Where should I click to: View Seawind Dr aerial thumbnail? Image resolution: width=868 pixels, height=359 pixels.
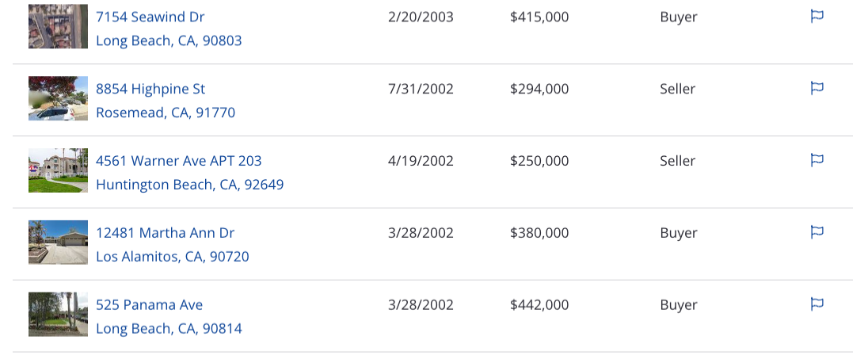pos(58,27)
